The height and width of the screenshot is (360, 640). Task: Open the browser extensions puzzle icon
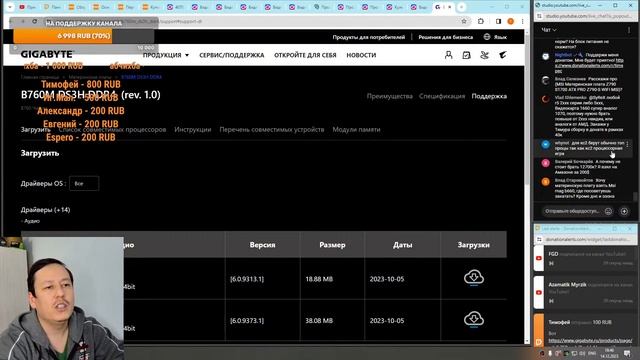[x=480, y=21]
